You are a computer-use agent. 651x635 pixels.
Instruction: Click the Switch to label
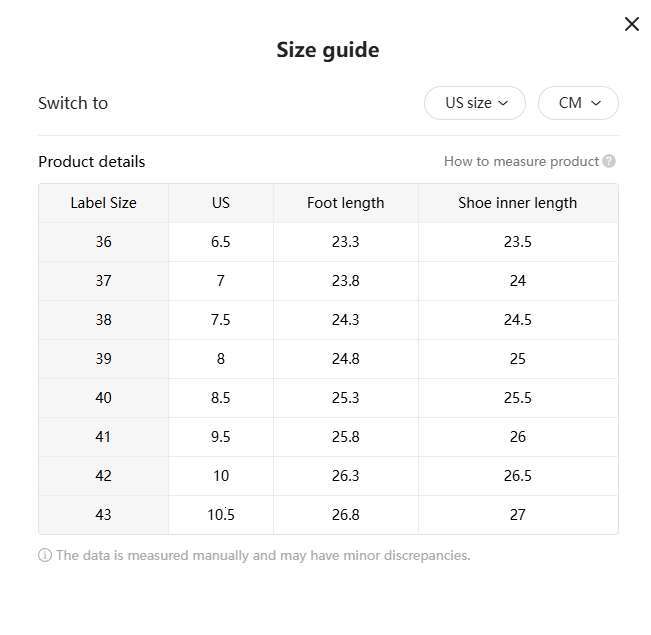[x=73, y=103]
